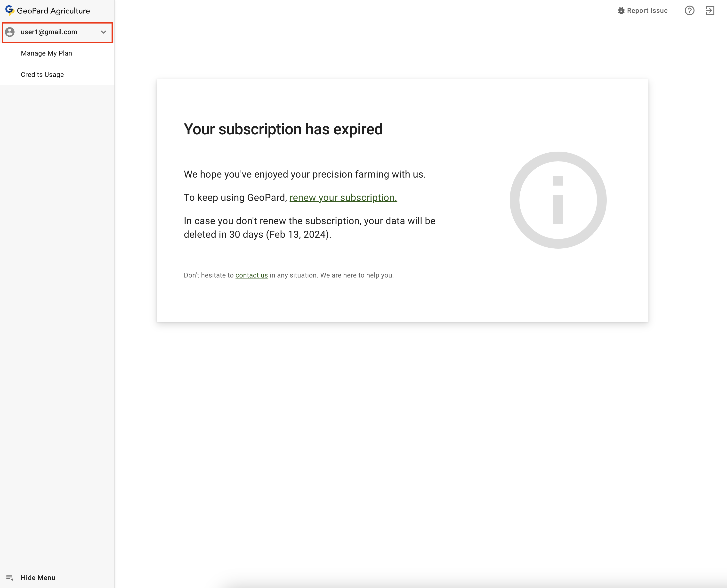
Task: Click the 'Your subscription has expired' heading
Action: point(283,129)
